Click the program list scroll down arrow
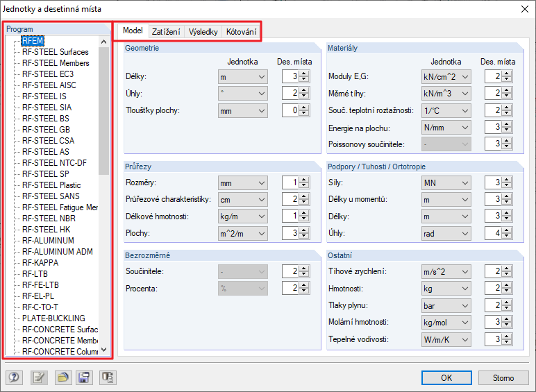The height and width of the screenshot is (392, 536). (x=104, y=350)
